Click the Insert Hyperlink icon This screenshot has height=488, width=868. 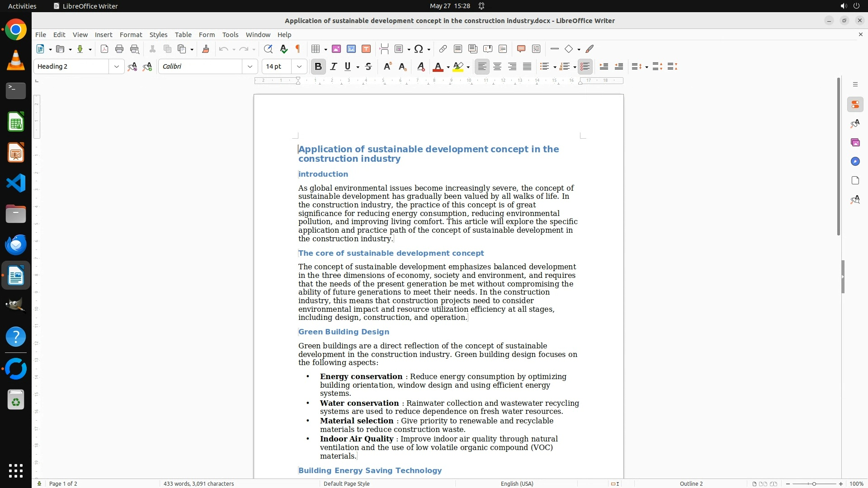coord(443,49)
